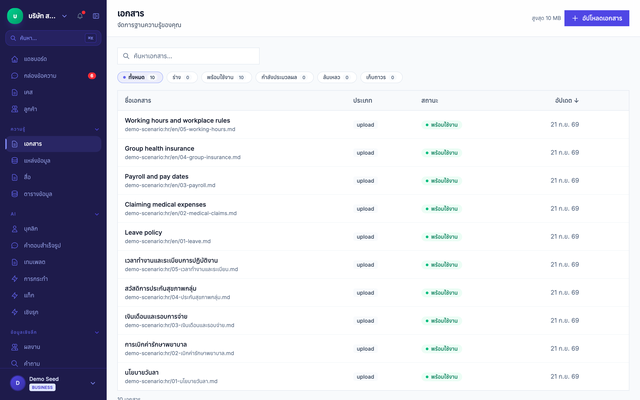640x400 pixels.
Task: Click status badge on Payroll and pay dates row
Action: (442, 181)
